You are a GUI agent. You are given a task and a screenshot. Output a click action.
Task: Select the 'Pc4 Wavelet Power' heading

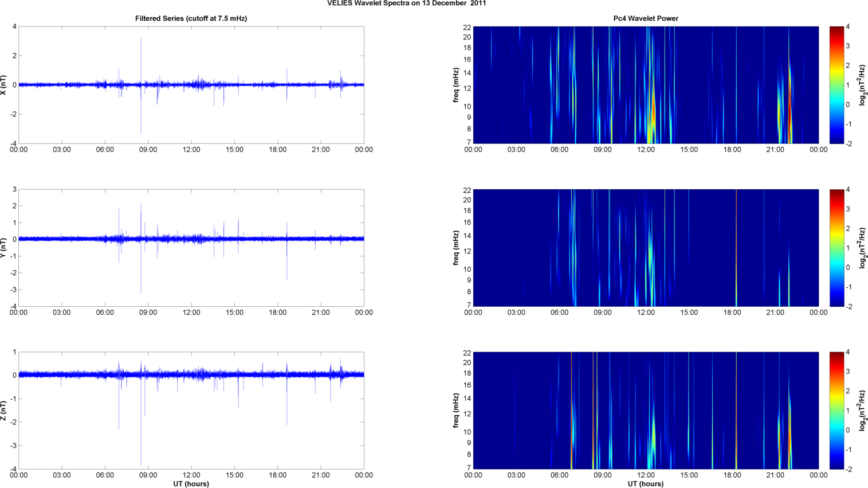coord(645,18)
